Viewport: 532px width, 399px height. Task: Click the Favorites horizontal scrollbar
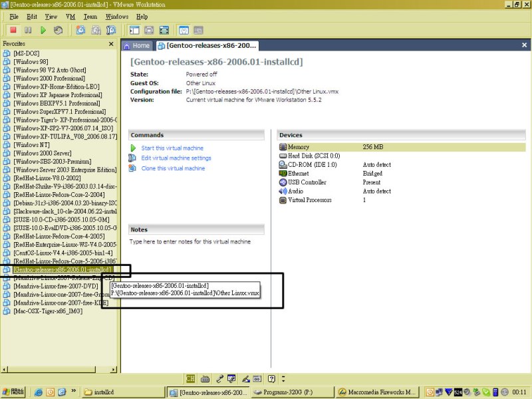[x=59, y=368]
